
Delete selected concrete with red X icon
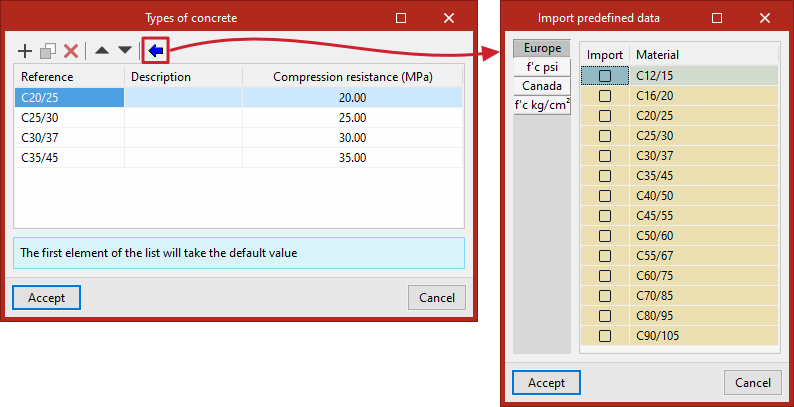tap(71, 51)
